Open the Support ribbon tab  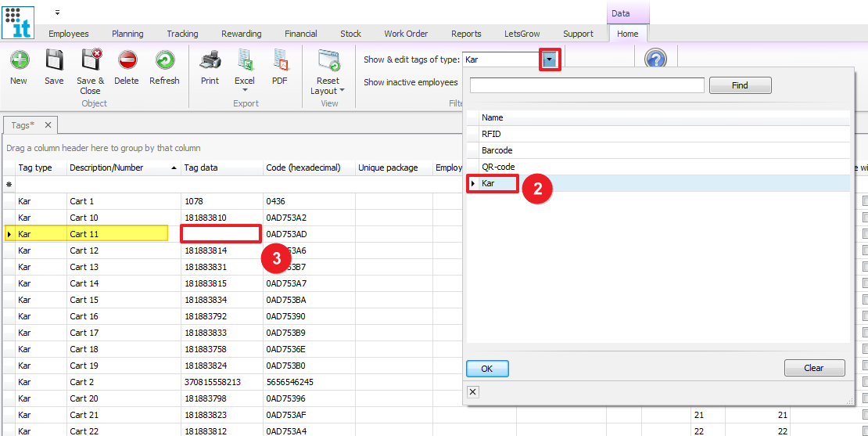coord(579,34)
